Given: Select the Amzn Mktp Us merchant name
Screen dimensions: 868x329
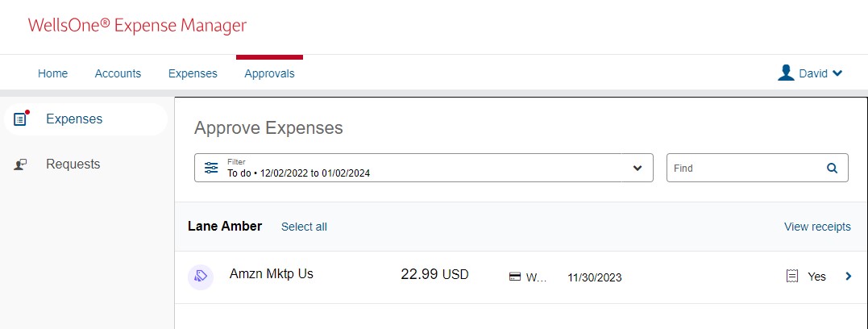Looking at the screenshot, I should tap(272, 274).
